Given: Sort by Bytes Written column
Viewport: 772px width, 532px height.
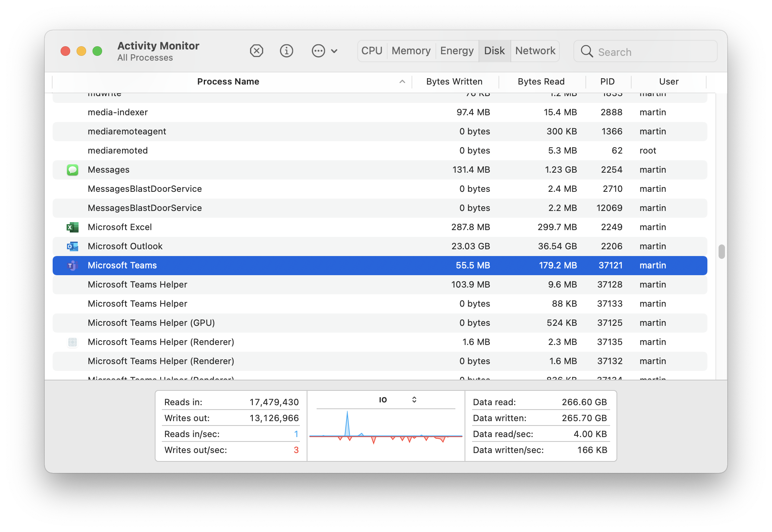Looking at the screenshot, I should (454, 82).
